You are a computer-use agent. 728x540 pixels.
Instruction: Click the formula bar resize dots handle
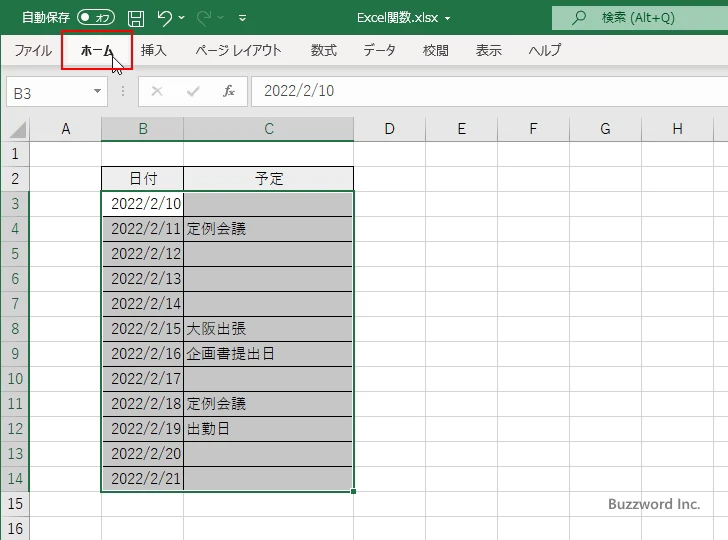(x=123, y=91)
